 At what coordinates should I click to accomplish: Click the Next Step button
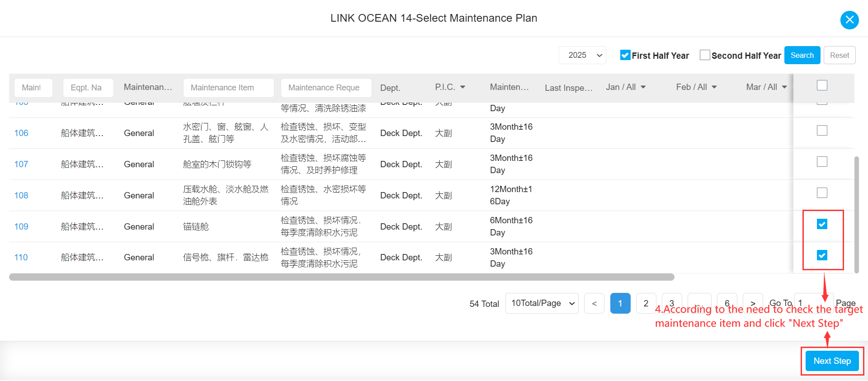(x=832, y=361)
